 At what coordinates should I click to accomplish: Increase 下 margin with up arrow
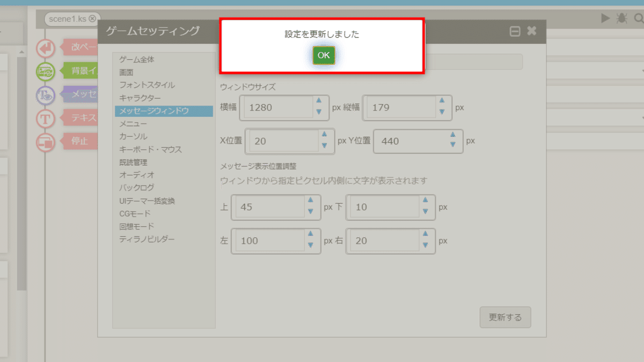point(425,201)
